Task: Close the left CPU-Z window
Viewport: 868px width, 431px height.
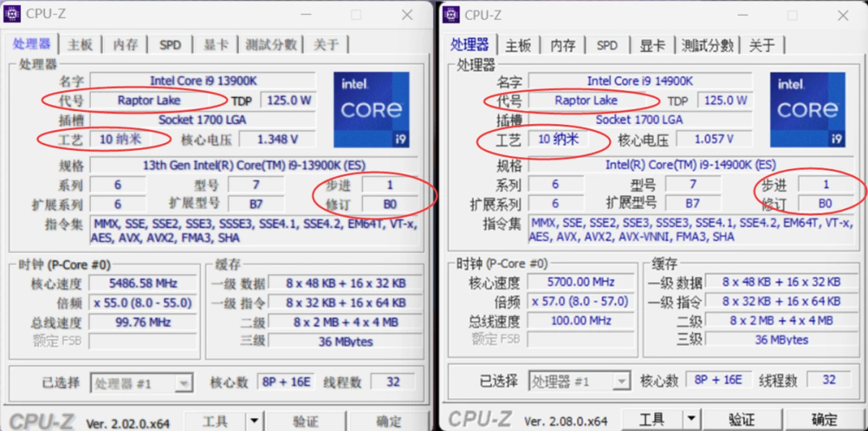Action: click(408, 14)
